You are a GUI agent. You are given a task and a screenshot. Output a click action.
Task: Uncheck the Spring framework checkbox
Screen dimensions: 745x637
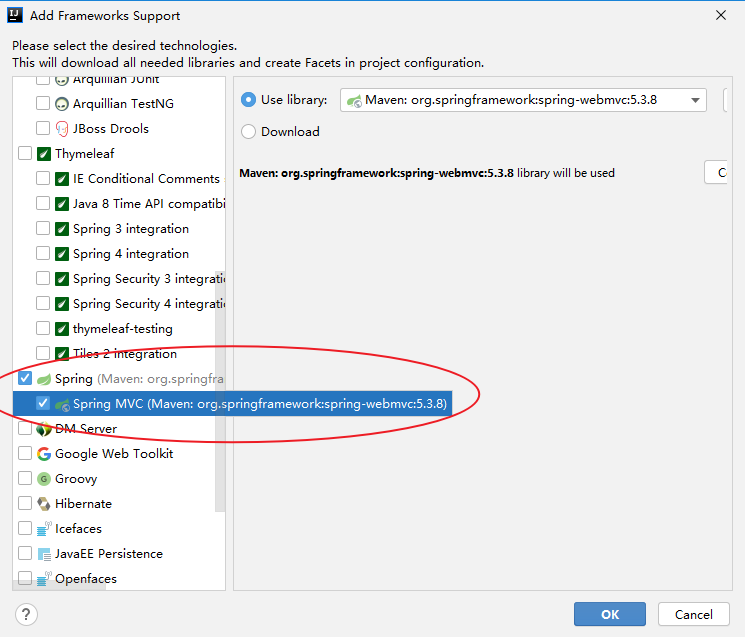coord(25,379)
